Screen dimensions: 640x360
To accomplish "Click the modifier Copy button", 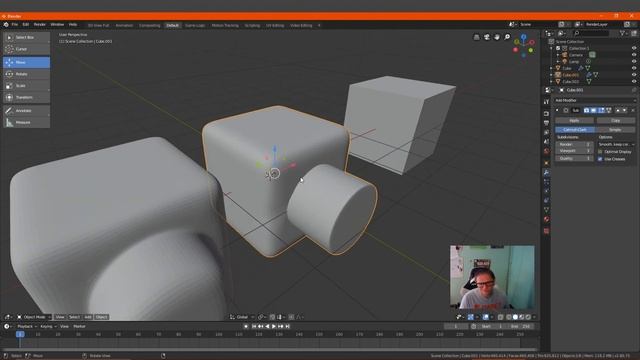I will pos(616,121).
